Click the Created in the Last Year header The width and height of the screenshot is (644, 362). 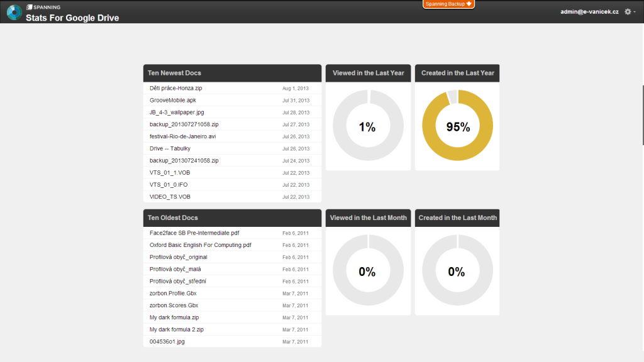pos(457,73)
